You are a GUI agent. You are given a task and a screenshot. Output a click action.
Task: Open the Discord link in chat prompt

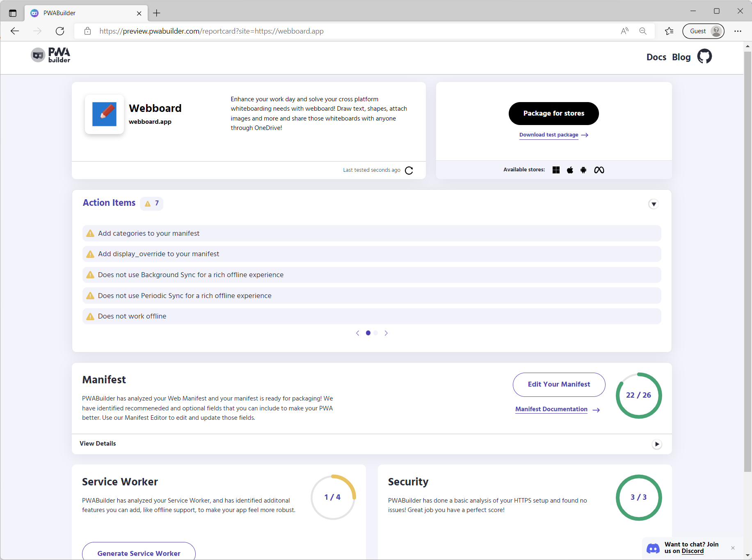click(x=693, y=551)
